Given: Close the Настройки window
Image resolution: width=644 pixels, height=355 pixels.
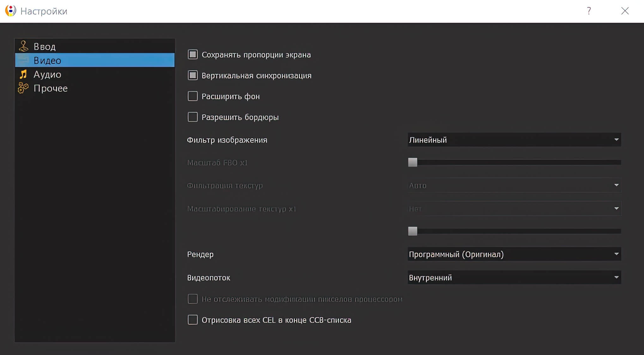Looking at the screenshot, I should [x=625, y=11].
